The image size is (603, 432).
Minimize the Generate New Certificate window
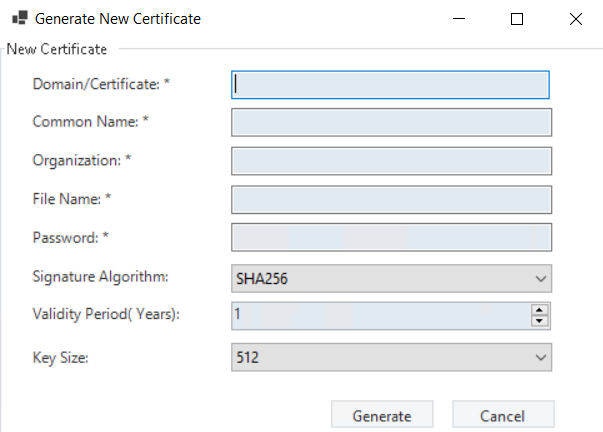coord(459,18)
